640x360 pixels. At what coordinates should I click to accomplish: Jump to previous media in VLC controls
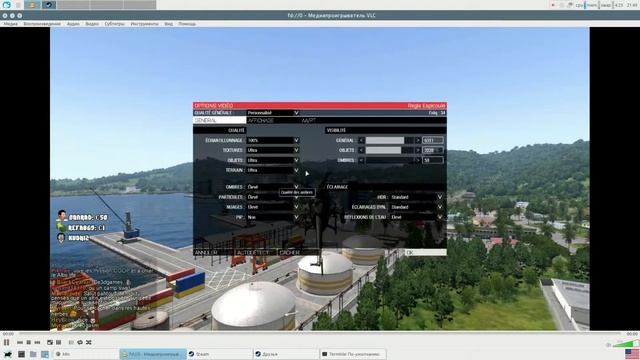coord(20,342)
